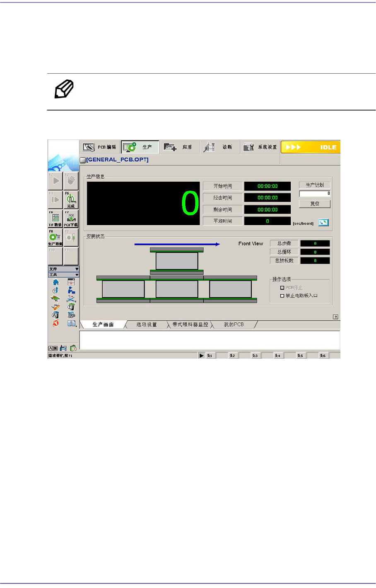Click the question mark help button
Screen dimensions: 376x588
coord(336,317)
